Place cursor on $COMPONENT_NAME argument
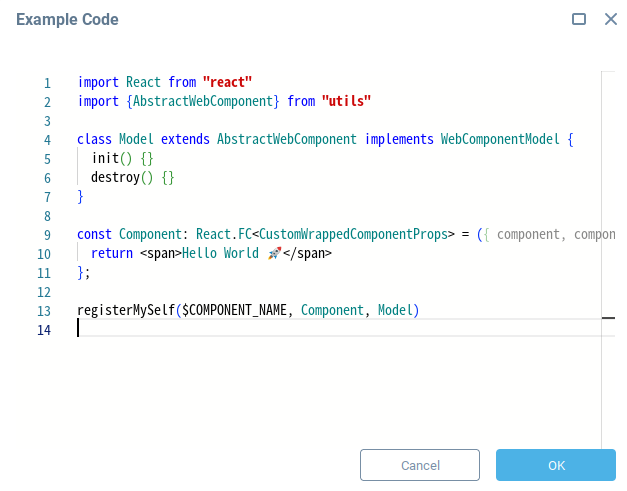This screenshot has width=627, height=491. 234,310
